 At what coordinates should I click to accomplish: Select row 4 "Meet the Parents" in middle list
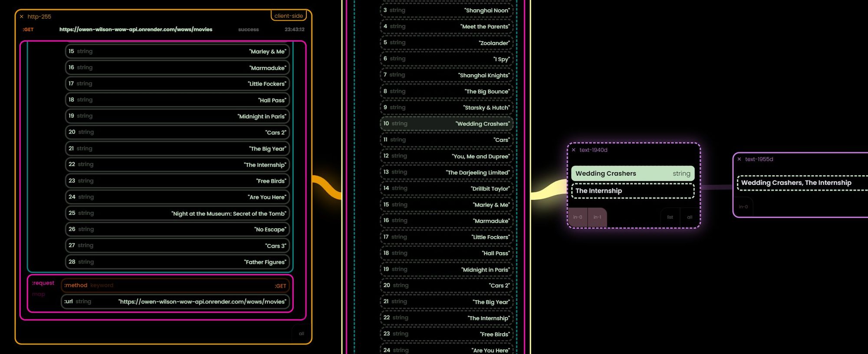pyautogui.click(x=447, y=26)
